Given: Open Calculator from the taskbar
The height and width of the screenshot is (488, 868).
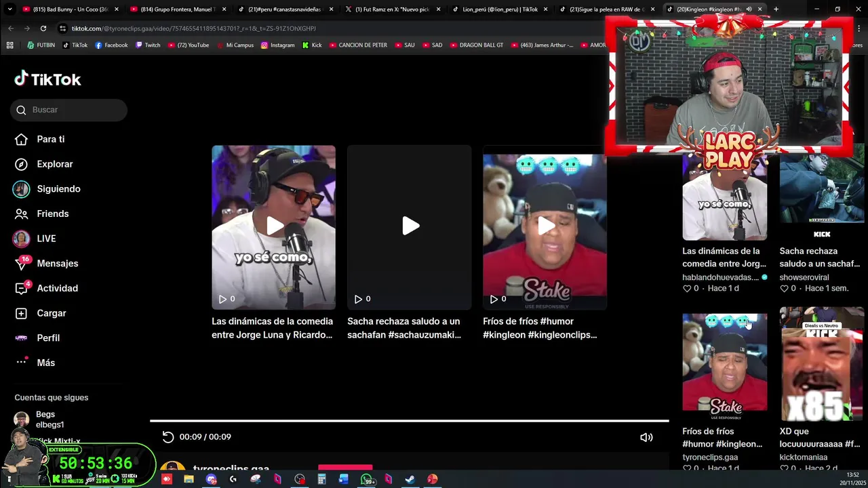Looking at the screenshot, I should pos(321,479).
